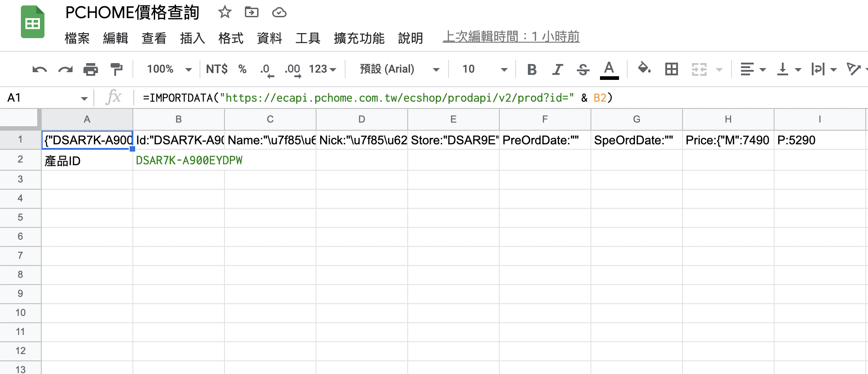Select cell Price:{"M":7490

tap(728, 140)
